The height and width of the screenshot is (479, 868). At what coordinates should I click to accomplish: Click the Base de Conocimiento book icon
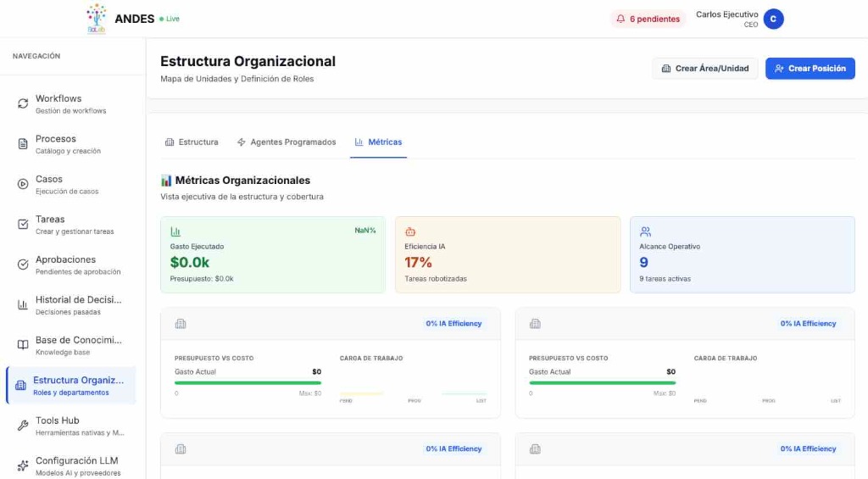[x=23, y=345]
